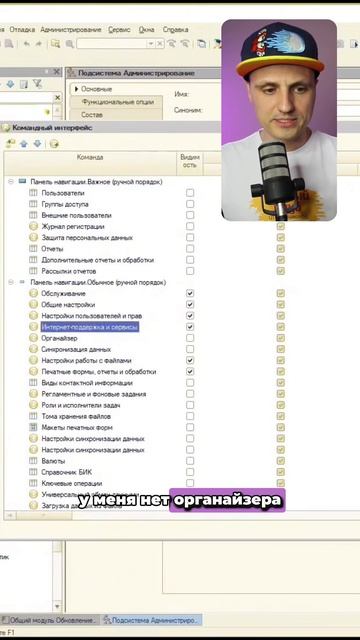The image size is (360, 640).
Task: Select the Пользователи row table icon
Action: [x=33, y=193]
